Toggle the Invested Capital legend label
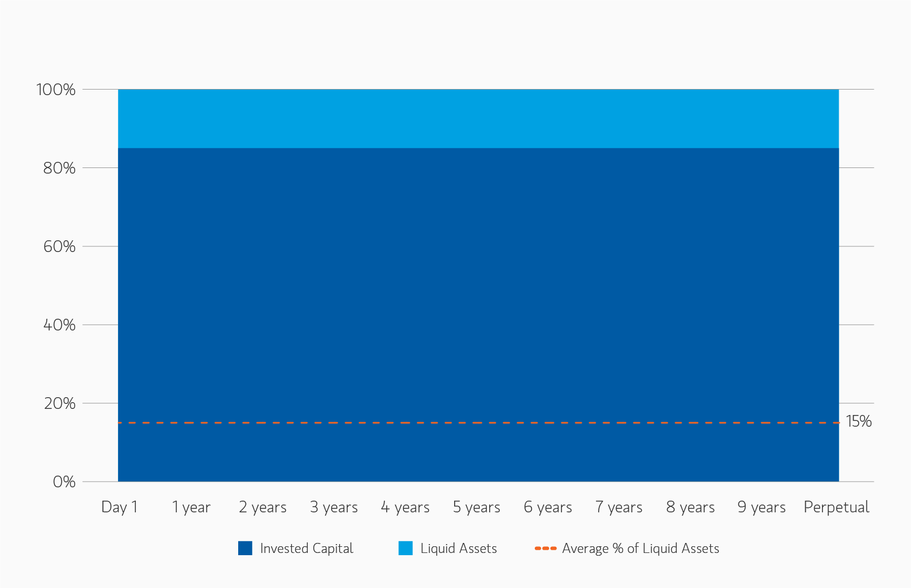The image size is (911, 588). [306, 549]
